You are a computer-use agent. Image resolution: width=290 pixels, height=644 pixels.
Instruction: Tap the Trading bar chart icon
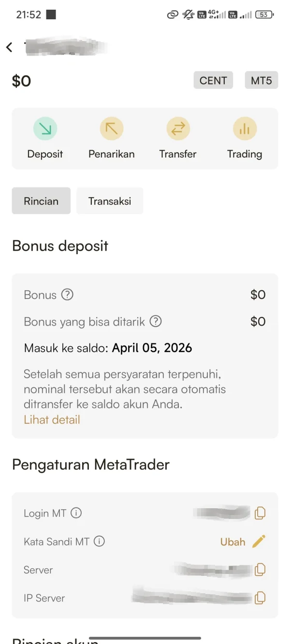[x=245, y=129]
